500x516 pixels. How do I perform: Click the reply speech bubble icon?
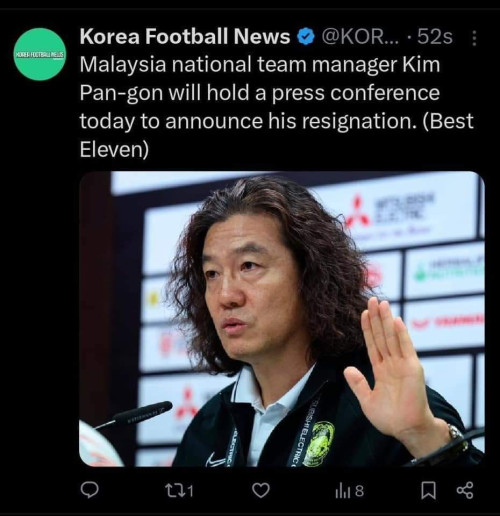90,490
